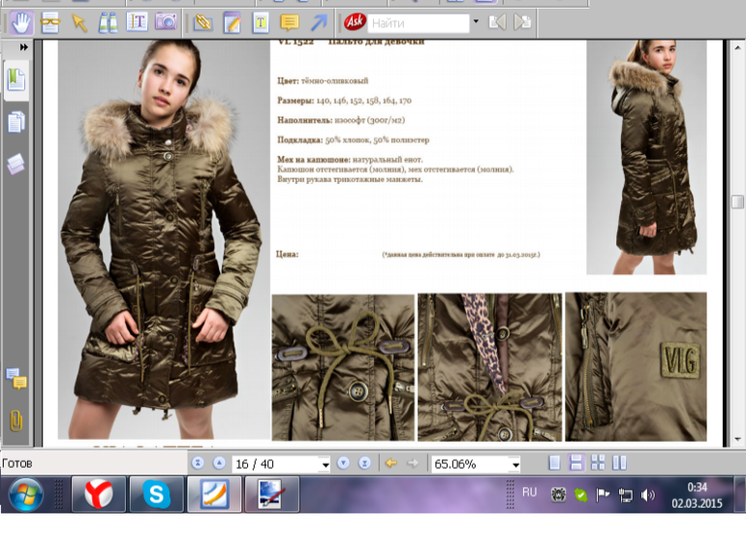
Task: Open the Bookmarks panel in sidebar
Action: point(16,80)
